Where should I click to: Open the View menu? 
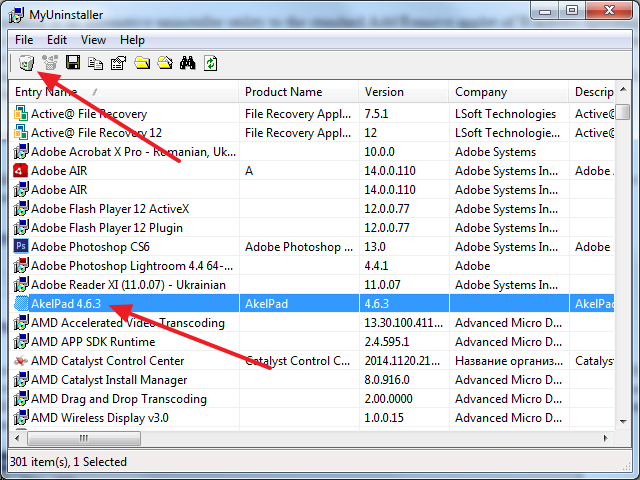click(93, 40)
